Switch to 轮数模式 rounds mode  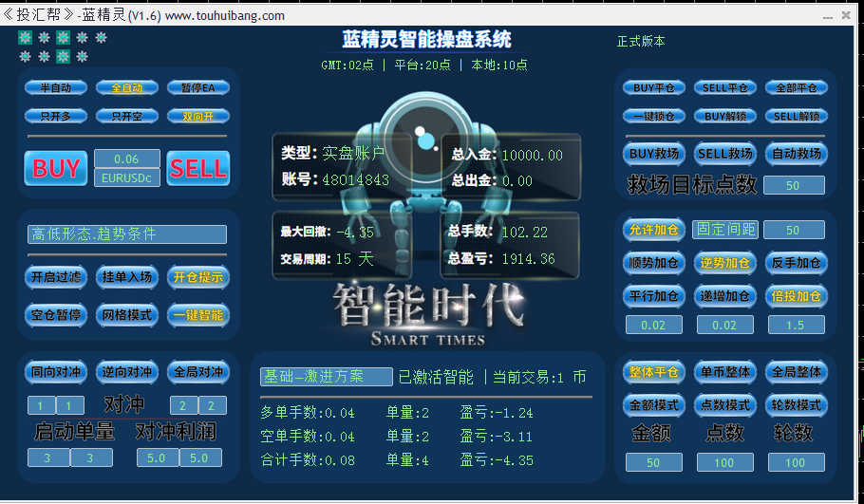tap(797, 405)
